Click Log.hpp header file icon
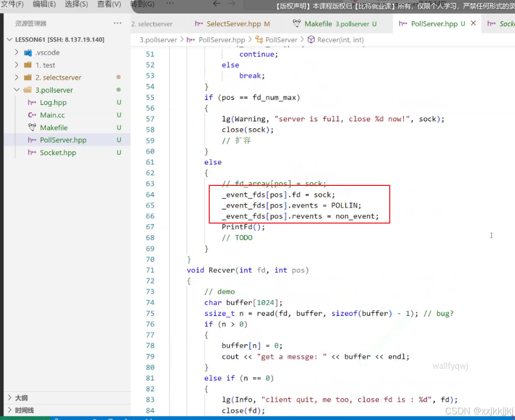515x420 pixels. tap(32, 102)
